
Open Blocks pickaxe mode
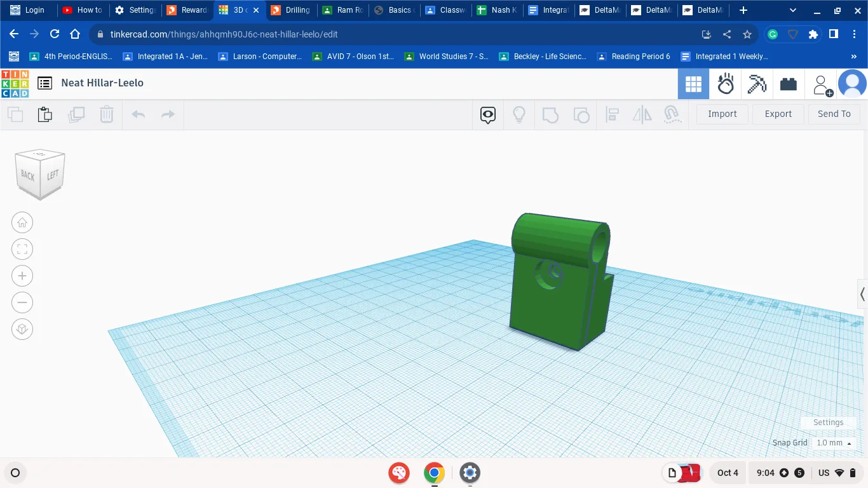757,84
